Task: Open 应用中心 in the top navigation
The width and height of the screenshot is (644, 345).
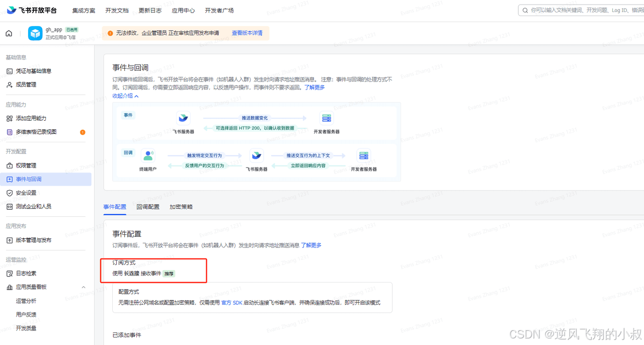Action: tap(183, 11)
